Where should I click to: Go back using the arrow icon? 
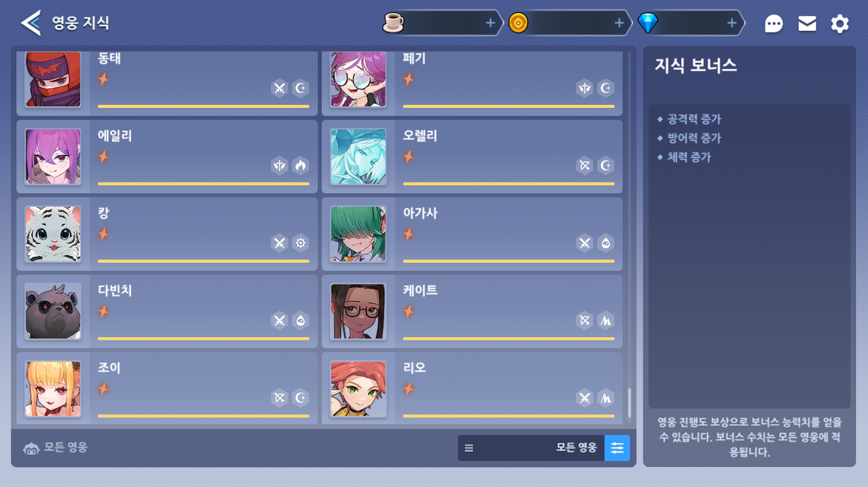coord(31,23)
